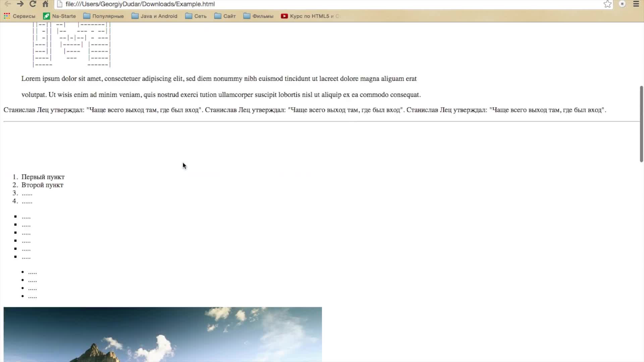Click the fourth numbered list item dots
644x362 pixels.
[27, 201]
